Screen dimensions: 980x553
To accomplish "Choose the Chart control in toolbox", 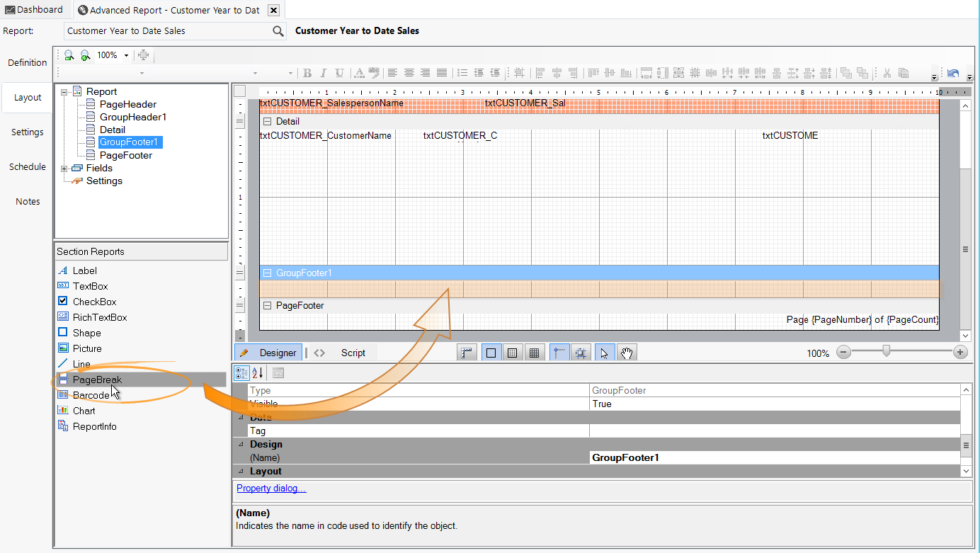I will point(84,411).
